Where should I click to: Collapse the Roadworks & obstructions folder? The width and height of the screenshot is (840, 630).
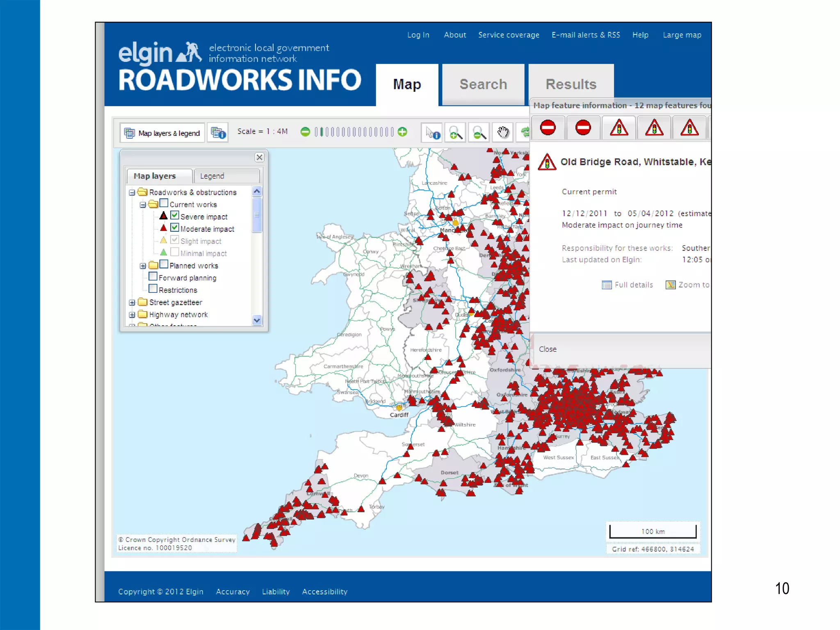tap(132, 192)
